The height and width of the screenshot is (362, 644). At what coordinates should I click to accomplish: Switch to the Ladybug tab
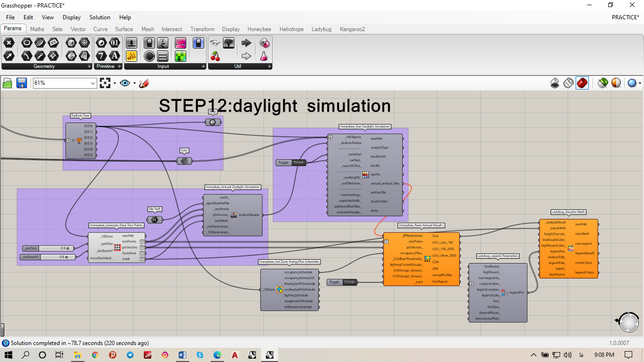[321, 29]
